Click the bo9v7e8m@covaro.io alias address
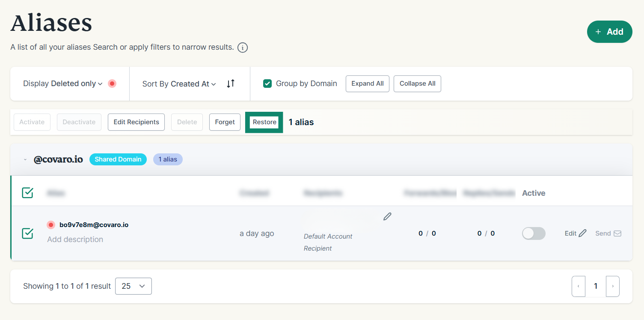 94,224
